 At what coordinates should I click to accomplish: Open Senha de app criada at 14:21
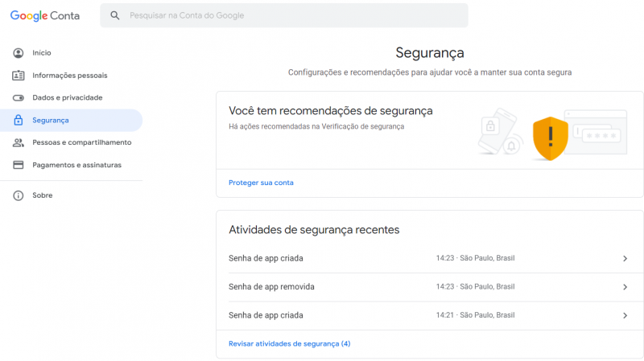pos(430,315)
